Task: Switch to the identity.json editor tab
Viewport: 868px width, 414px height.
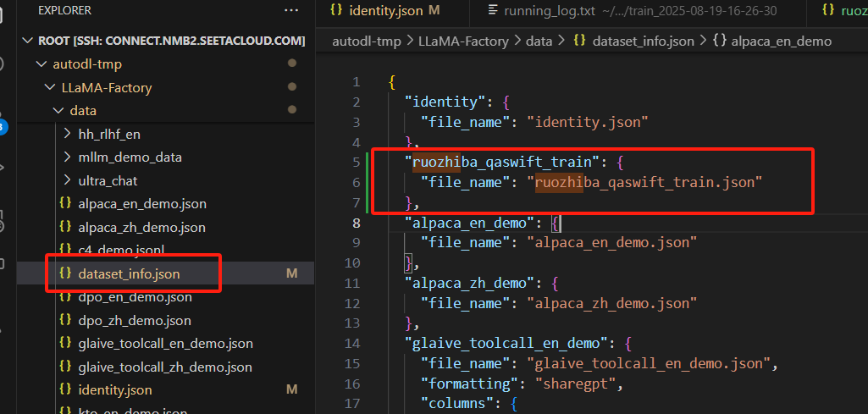Action: click(x=386, y=10)
